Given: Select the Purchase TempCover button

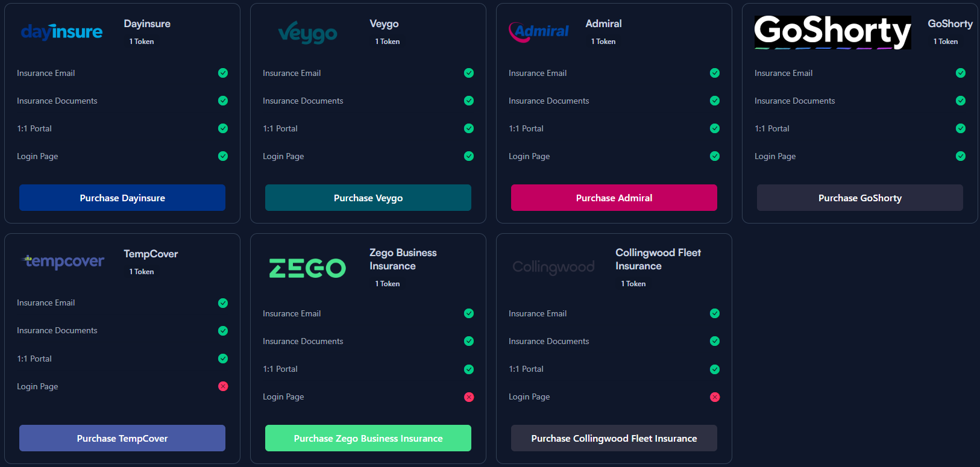Looking at the screenshot, I should [x=122, y=438].
